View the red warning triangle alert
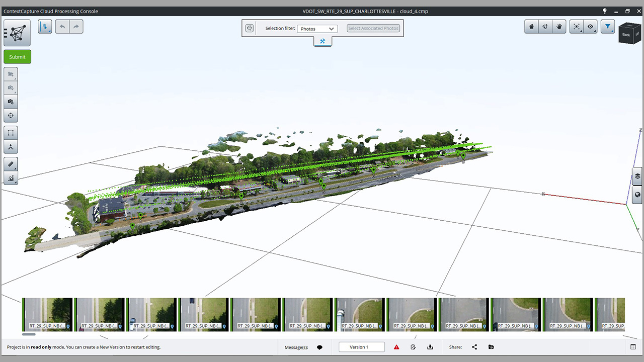644x362 pixels. pos(396,347)
